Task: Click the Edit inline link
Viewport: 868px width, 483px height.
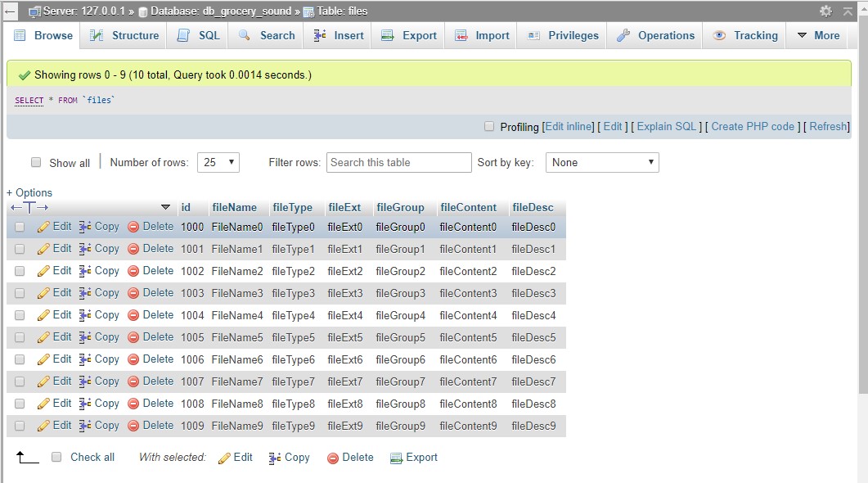Action: (x=569, y=126)
